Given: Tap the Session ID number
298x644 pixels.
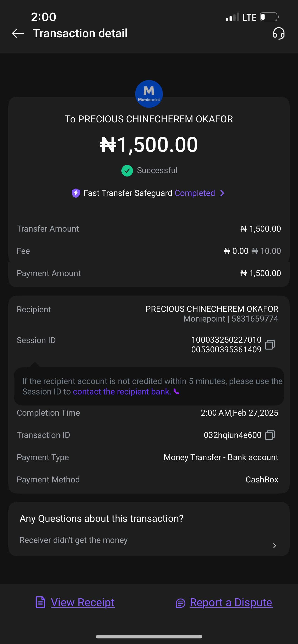Looking at the screenshot, I should pos(226,344).
